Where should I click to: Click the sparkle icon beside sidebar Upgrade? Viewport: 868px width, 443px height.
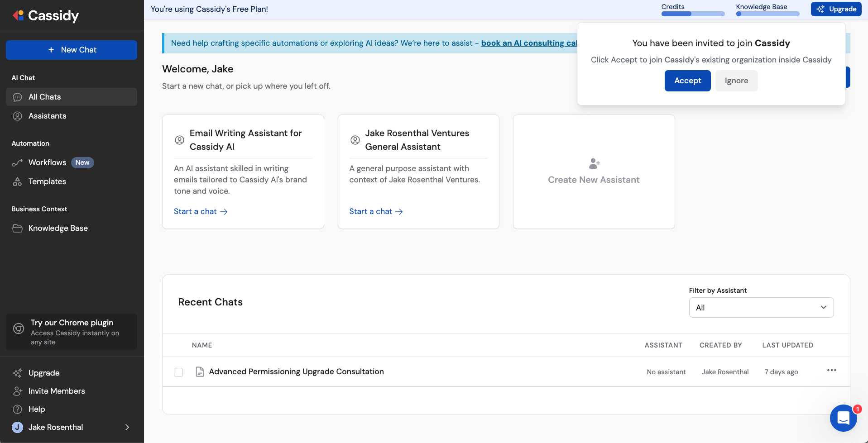(x=18, y=373)
